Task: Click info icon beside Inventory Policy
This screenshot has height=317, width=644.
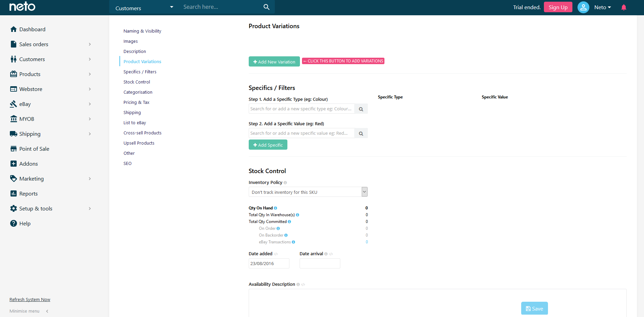Action: [285, 183]
